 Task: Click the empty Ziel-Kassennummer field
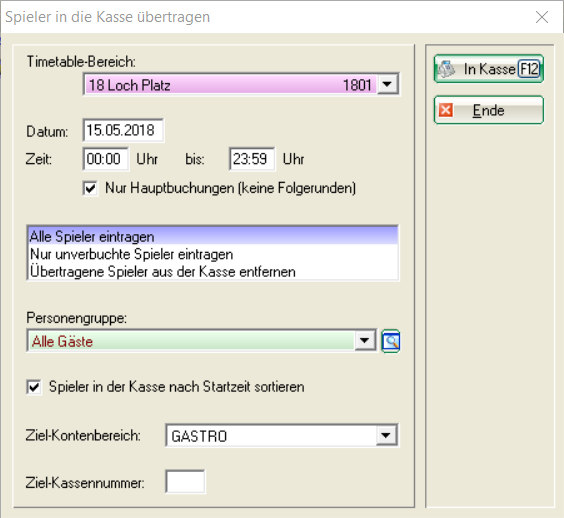(185, 481)
